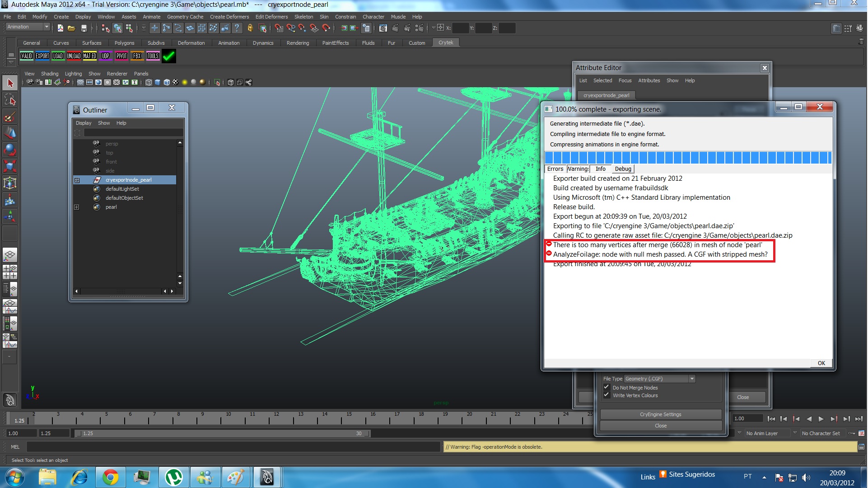Open the No Character Set dropdown arrow

[795, 433]
